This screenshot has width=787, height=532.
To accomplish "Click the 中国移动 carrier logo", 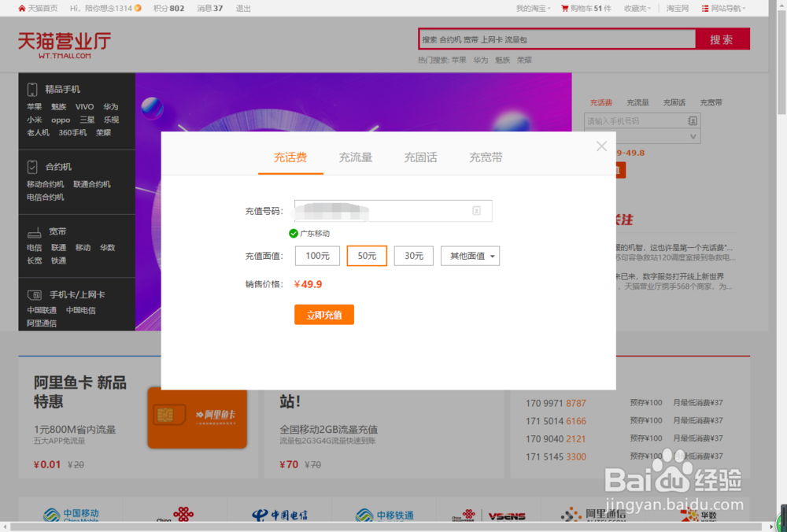I will point(71,515).
